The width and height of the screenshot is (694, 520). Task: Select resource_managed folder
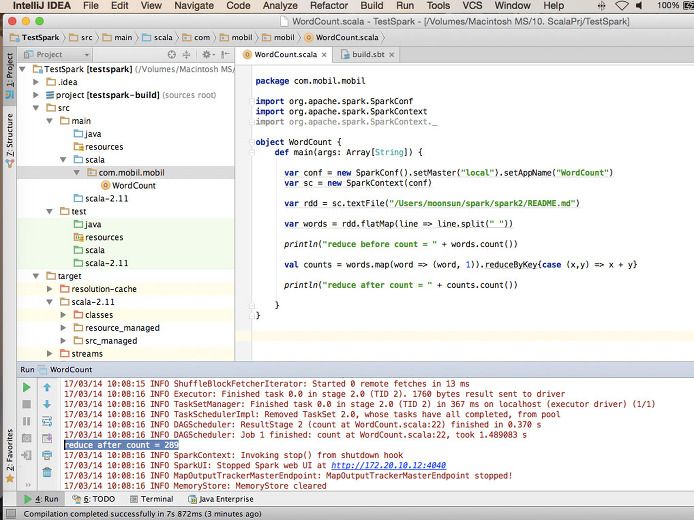point(116,328)
